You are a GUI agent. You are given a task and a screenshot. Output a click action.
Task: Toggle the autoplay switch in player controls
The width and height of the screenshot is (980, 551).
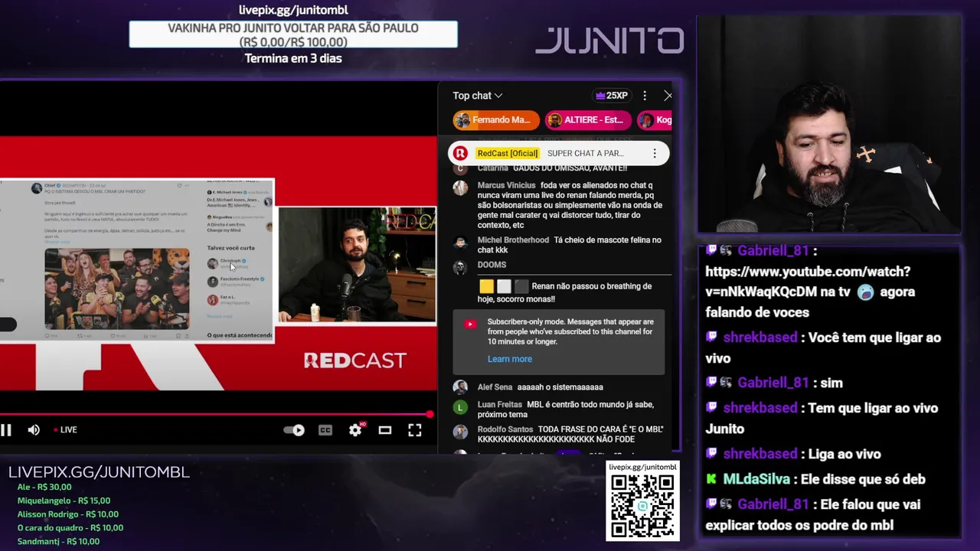coord(294,430)
